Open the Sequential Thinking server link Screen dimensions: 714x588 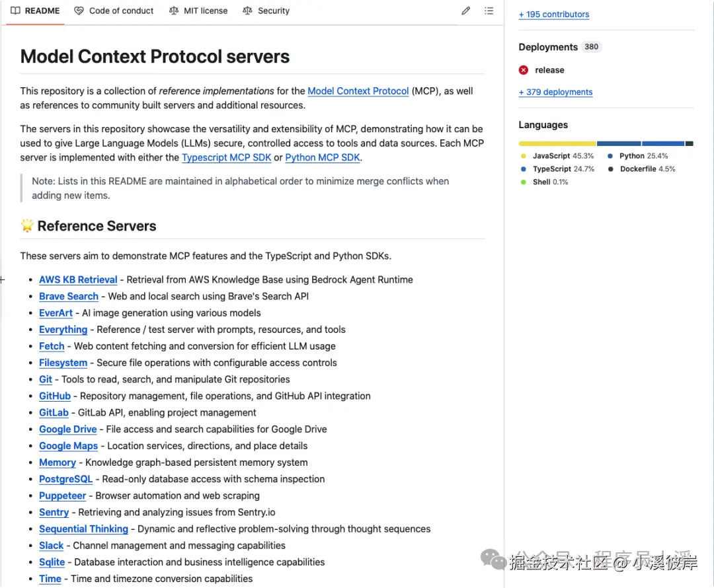coord(83,529)
